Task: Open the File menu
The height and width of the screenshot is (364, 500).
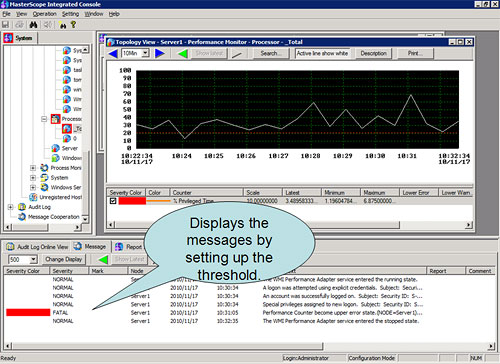Action: pyautogui.click(x=6, y=14)
